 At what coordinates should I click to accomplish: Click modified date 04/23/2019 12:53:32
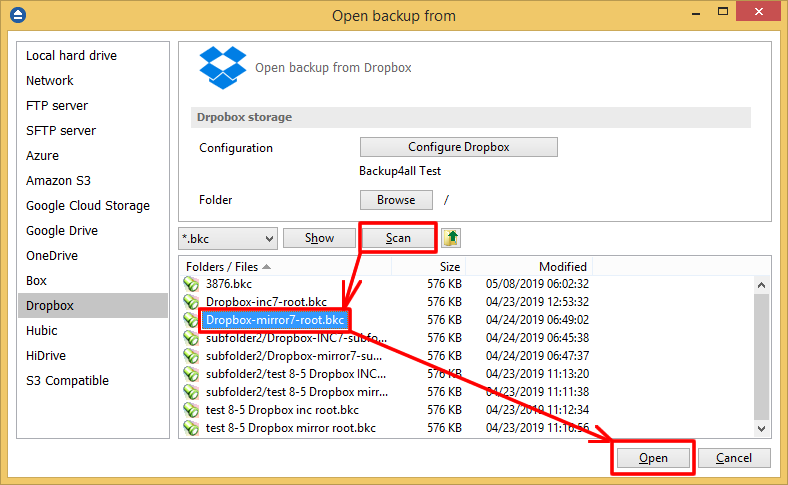537,302
